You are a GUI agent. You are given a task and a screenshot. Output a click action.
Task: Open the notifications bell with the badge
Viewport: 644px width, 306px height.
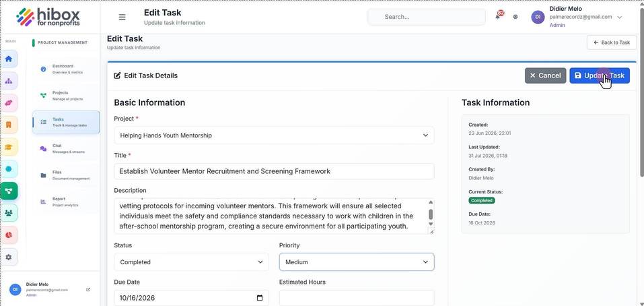tap(498, 16)
